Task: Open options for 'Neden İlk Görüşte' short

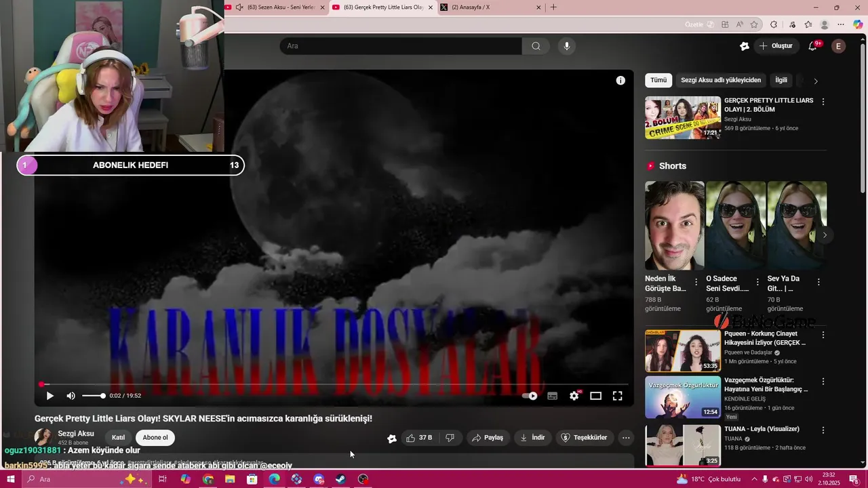Action: pyautogui.click(x=696, y=282)
